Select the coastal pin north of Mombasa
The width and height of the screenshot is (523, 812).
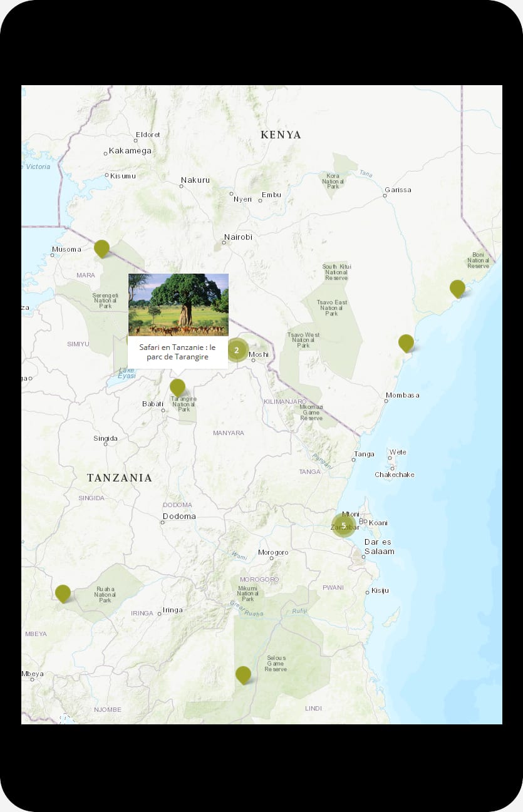(x=406, y=342)
